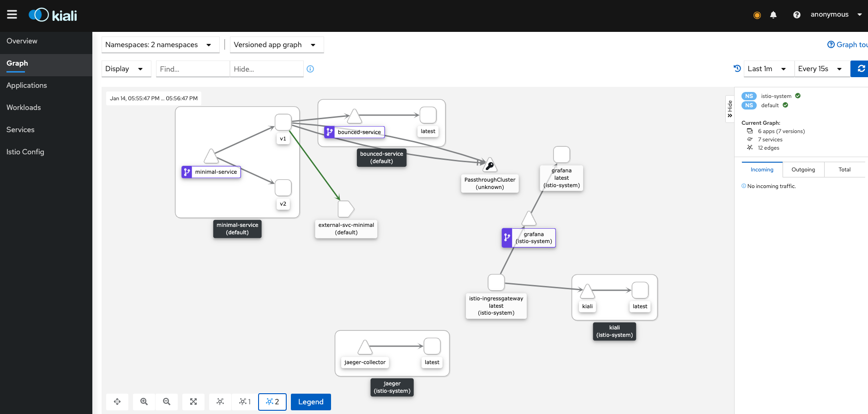The width and height of the screenshot is (868, 414).
Task: Click the "7 services" summary text
Action: point(770,140)
